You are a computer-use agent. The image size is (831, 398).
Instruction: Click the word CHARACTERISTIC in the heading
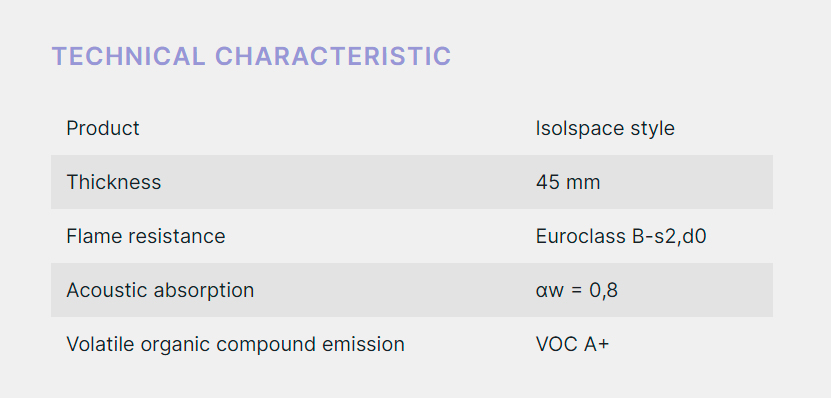333,56
